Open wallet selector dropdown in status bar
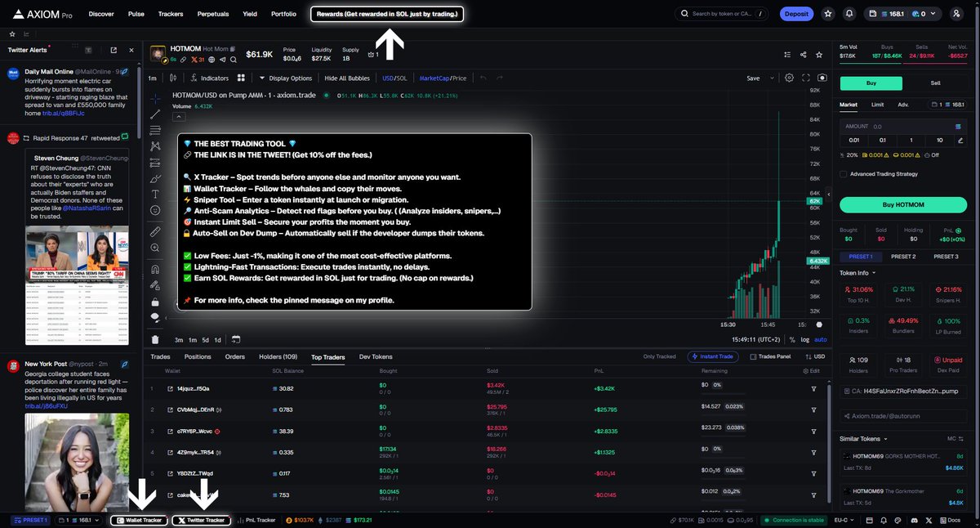 point(78,520)
